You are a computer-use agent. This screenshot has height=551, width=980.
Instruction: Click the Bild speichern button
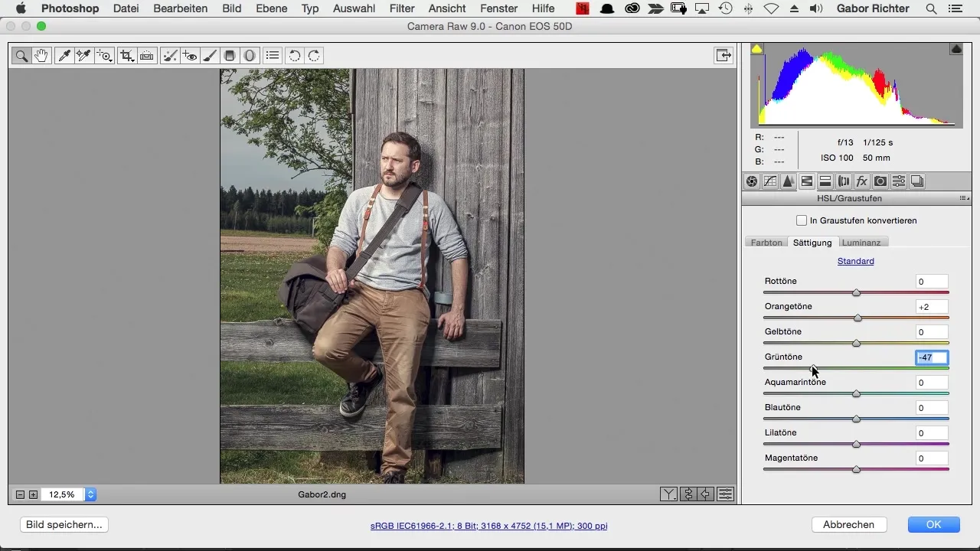(x=64, y=525)
